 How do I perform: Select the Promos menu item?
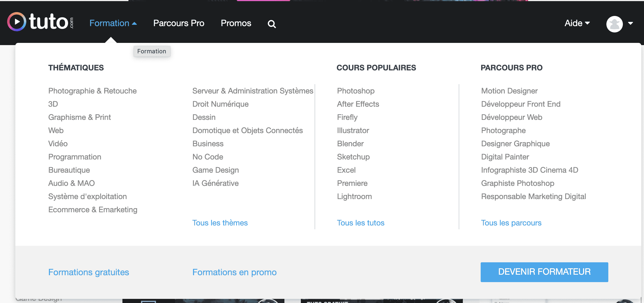[x=236, y=23]
